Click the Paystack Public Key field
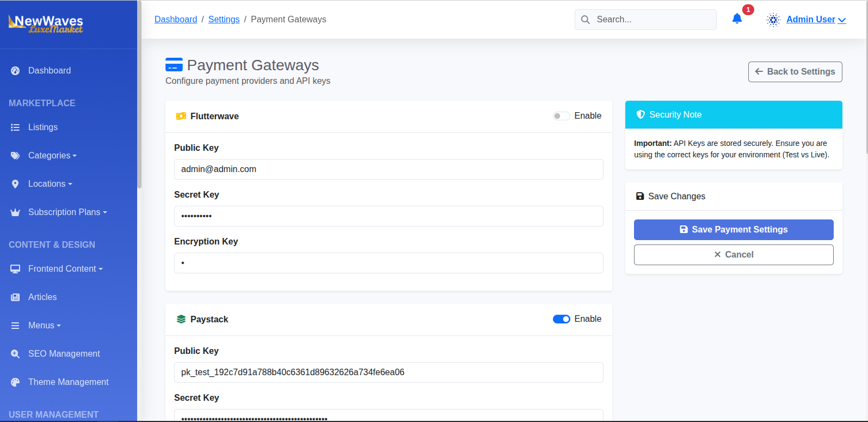868x422 pixels. [389, 372]
